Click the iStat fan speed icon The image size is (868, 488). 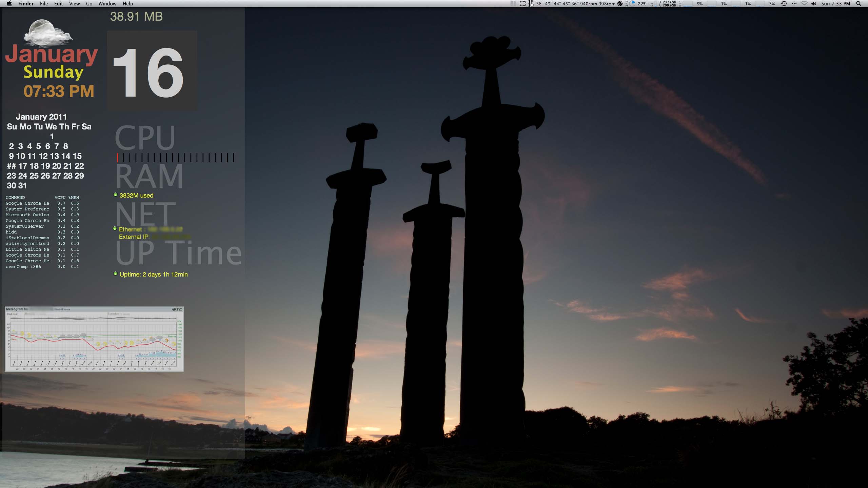(620, 4)
